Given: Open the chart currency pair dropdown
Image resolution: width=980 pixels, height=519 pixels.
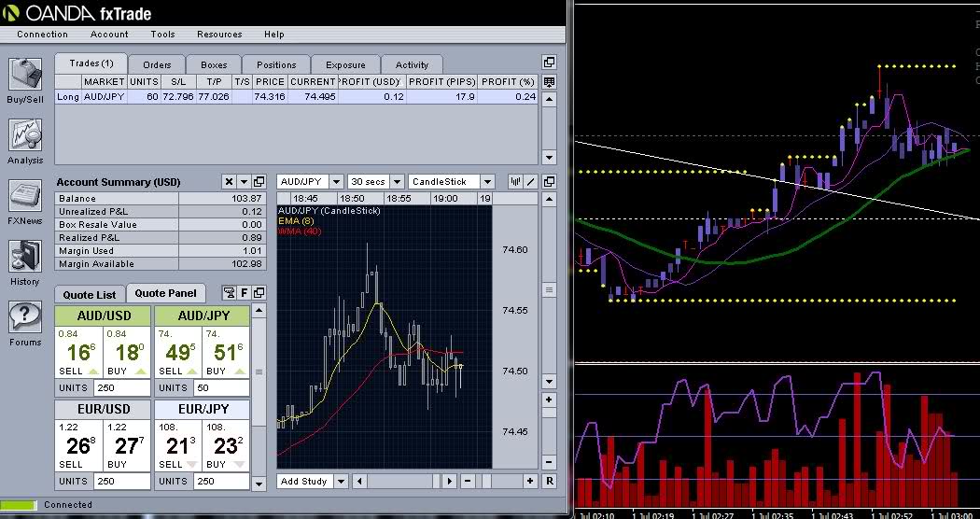Looking at the screenshot, I should point(336,181).
